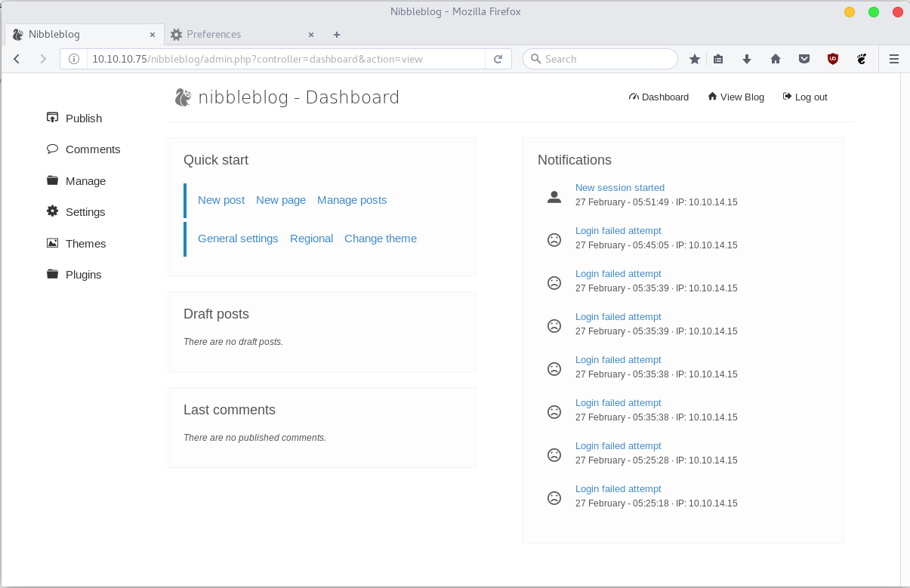The width and height of the screenshot is (910, 588).
Task: Click the Settings gear icon
Action: [52, 211]
